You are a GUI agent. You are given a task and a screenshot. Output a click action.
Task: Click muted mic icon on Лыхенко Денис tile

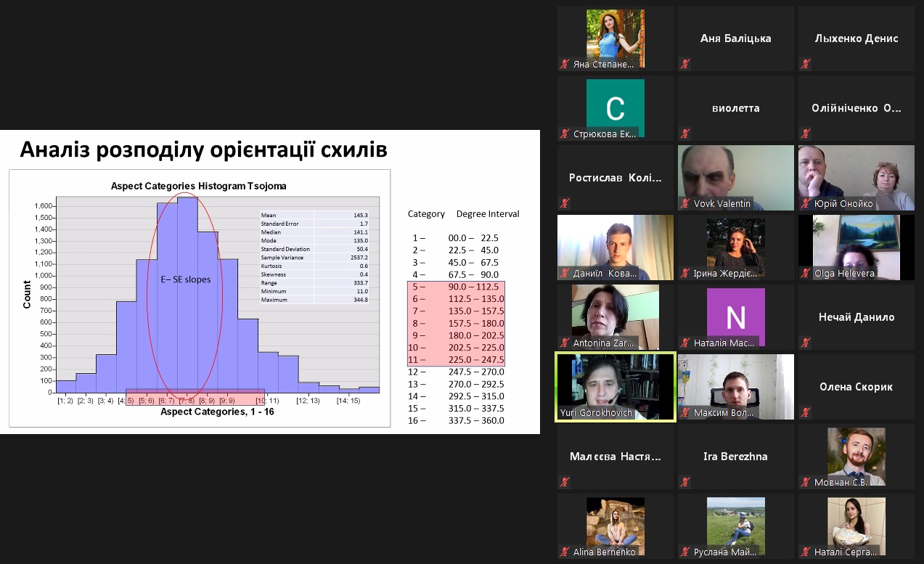[805, 64]
